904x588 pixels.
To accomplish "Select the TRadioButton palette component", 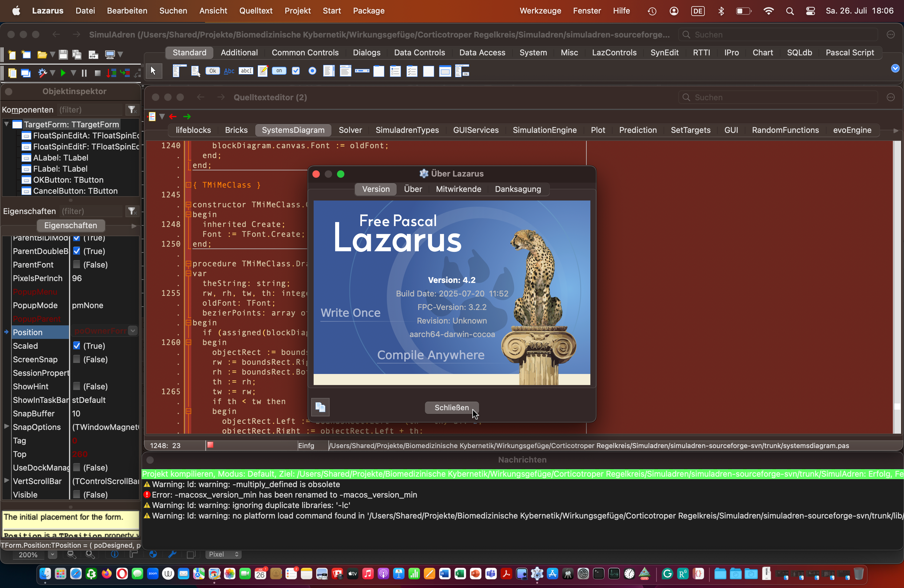I will point(312,71).
